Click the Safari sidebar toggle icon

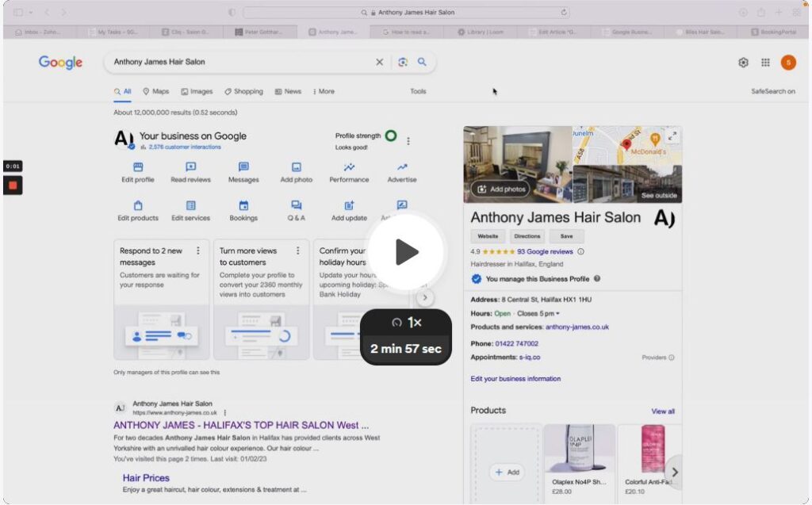coord(18,13)
